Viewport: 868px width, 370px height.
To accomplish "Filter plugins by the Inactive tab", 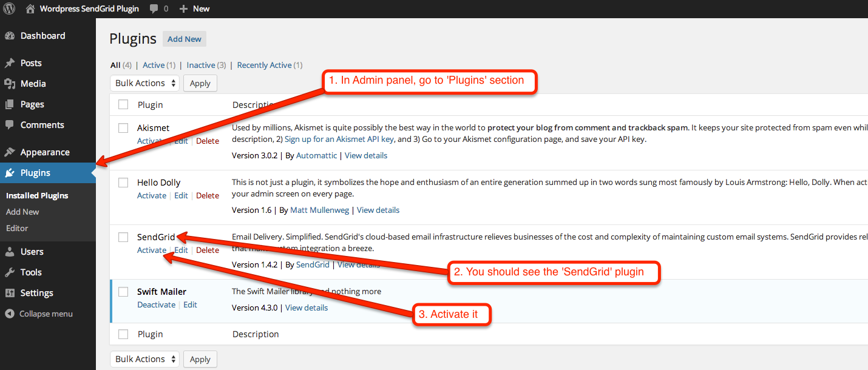I will pos(200,65).
